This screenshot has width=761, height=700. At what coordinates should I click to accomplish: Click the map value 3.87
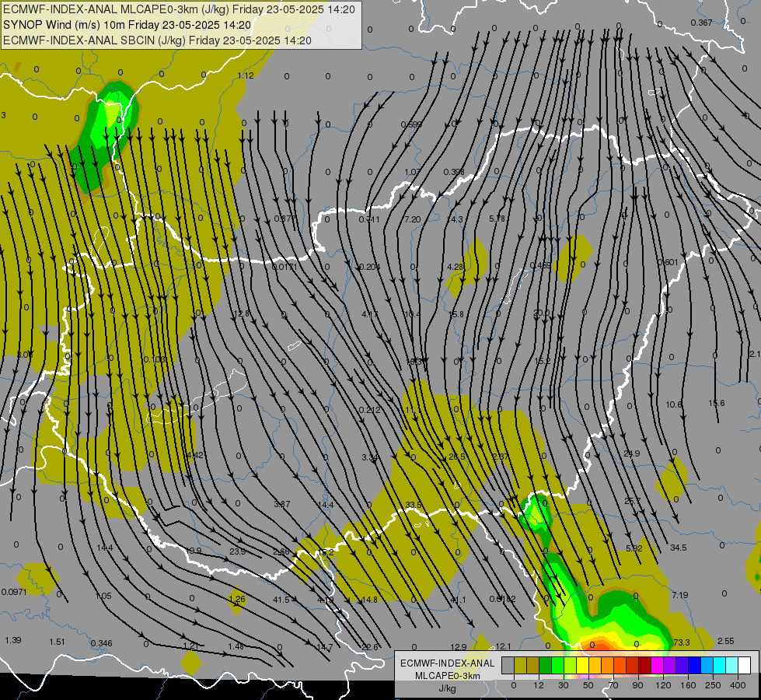(282, 504)
